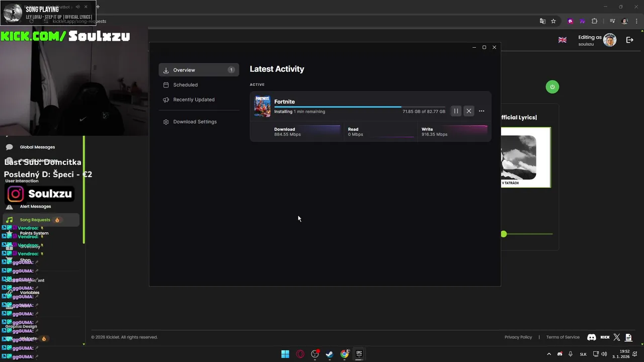This screenshot has height=362, width=644.
Task: Open Opera GX from the taskbar
Action: 300,354
